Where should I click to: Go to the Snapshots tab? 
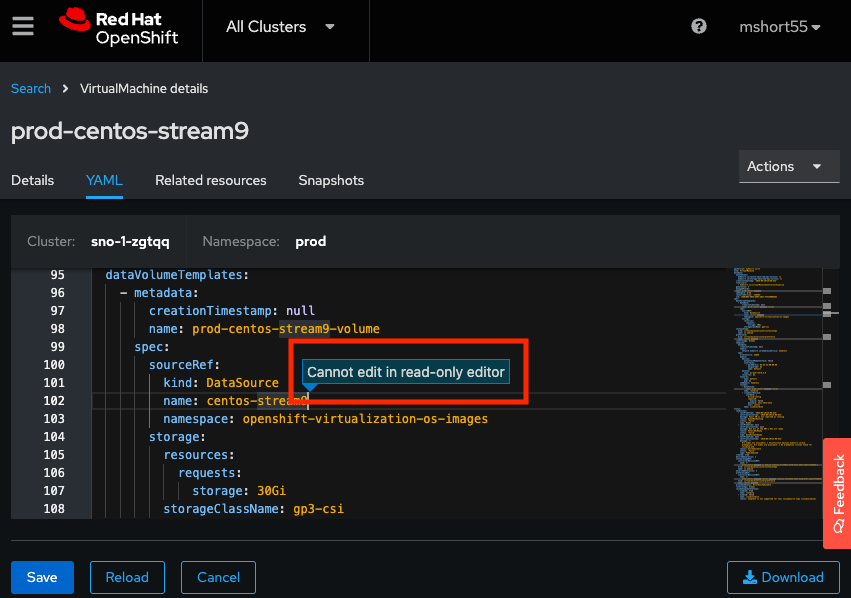(331, 181)
